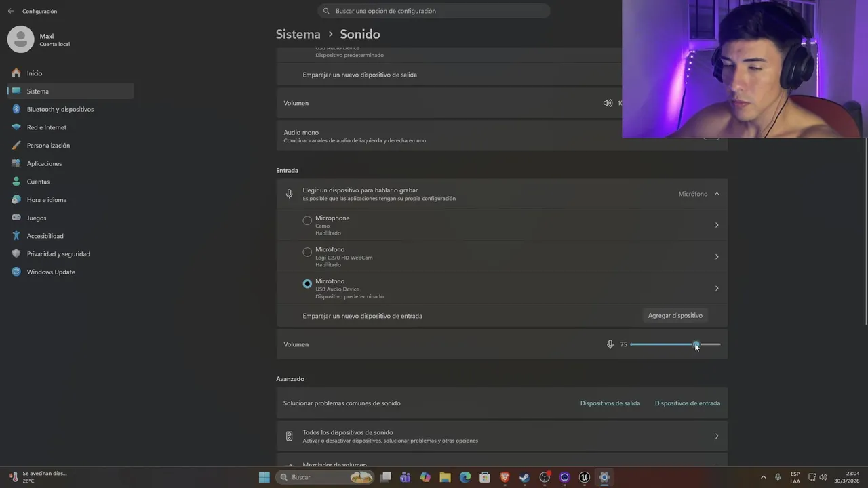Open the Windows Start button
The width and height of the screenshot is (868, 488).
pyautogui.click(x=264, y=477)
